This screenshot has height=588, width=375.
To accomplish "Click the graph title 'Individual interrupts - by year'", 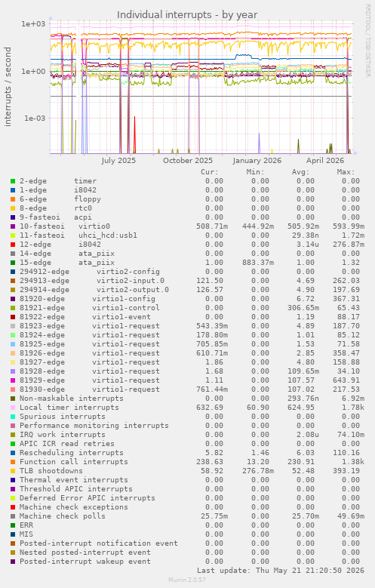I will point(187,14).
